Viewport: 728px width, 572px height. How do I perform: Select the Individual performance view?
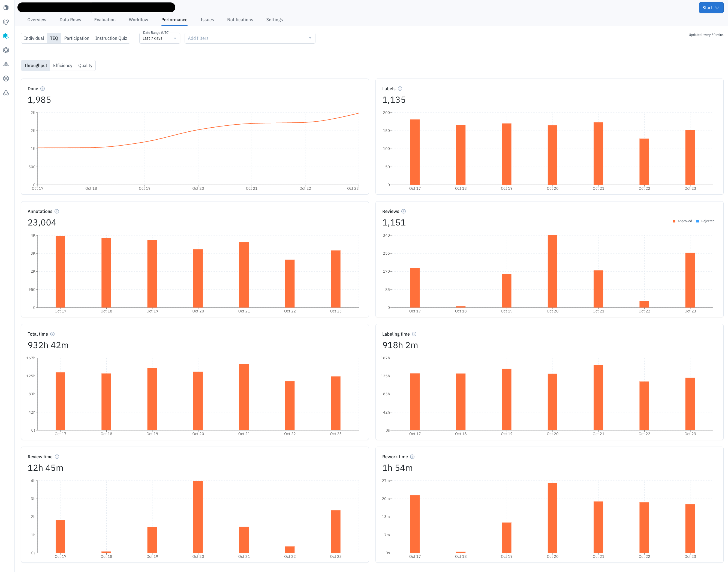pyautogui.click(x=34, y=38)
